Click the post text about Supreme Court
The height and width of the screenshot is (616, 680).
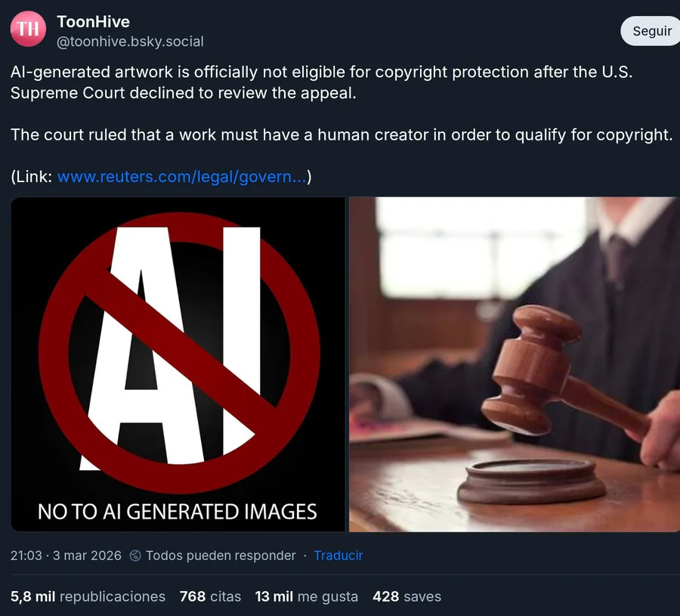point(321,82)
